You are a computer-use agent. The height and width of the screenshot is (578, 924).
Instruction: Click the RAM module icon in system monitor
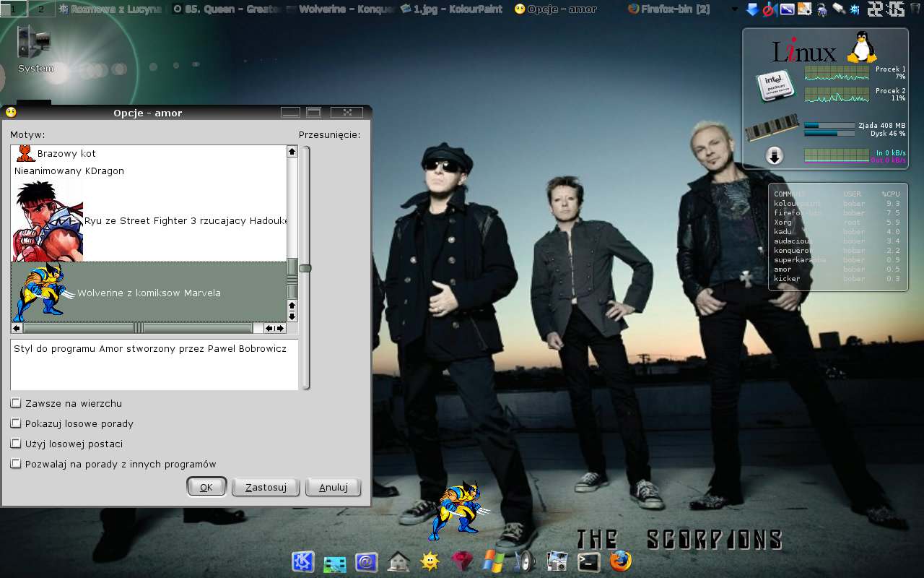point(772,128)
